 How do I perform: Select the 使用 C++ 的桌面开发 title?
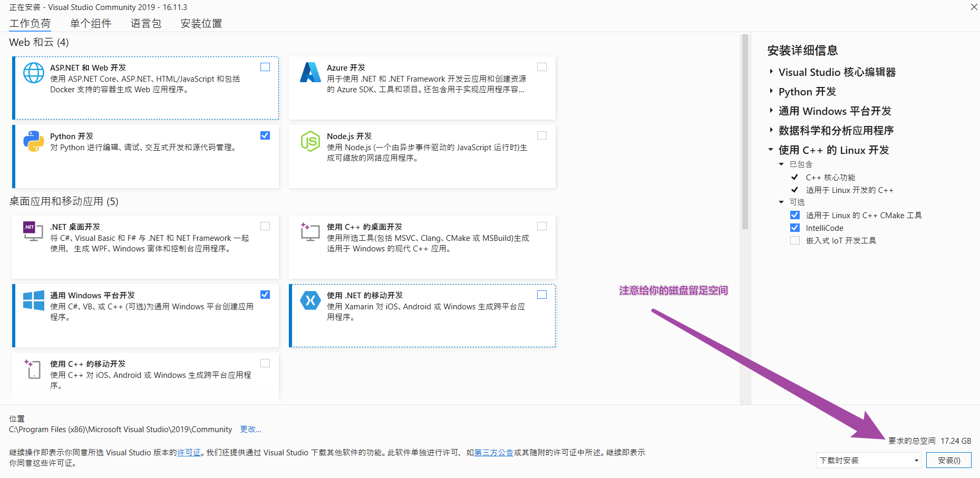pyautogui.click(x=364, y=227)
